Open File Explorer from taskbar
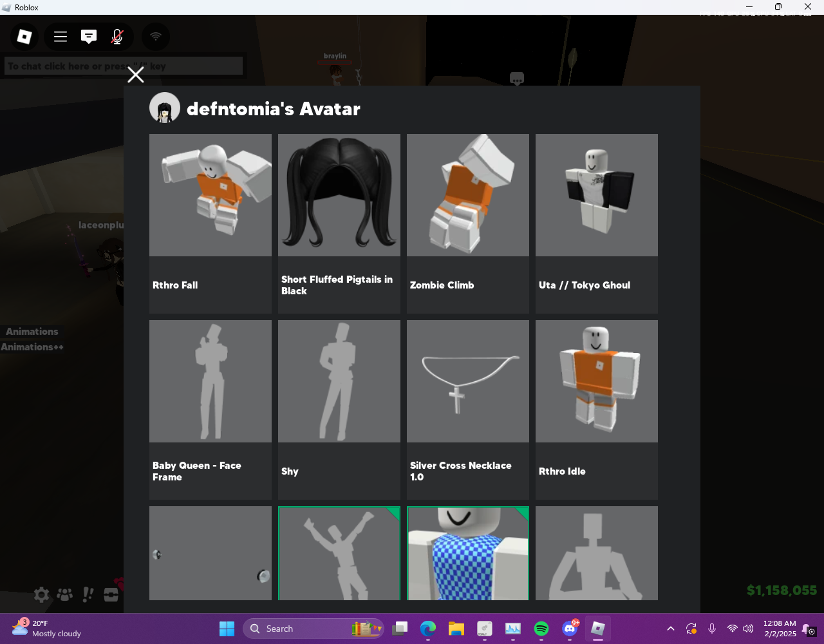Screen dimensions: 824x644 pos(456,629)
